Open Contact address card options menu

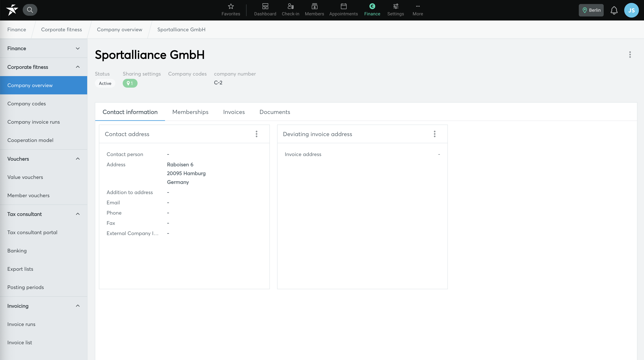(256, 134)
